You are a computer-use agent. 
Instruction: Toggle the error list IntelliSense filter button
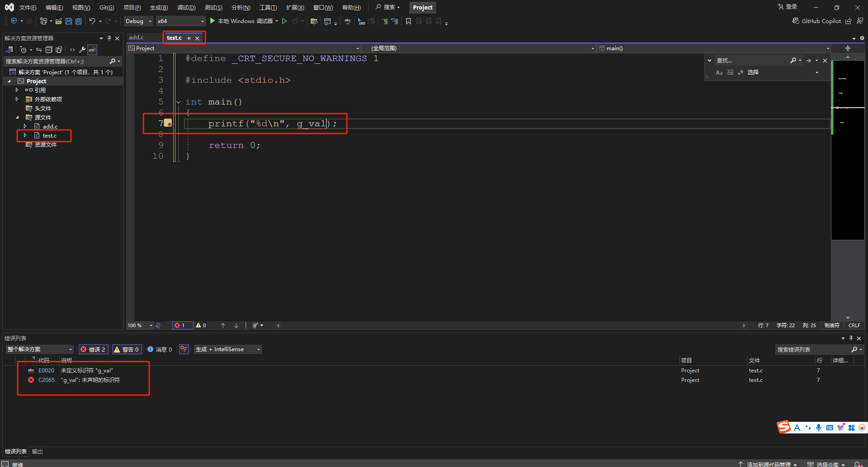point(184,349)
